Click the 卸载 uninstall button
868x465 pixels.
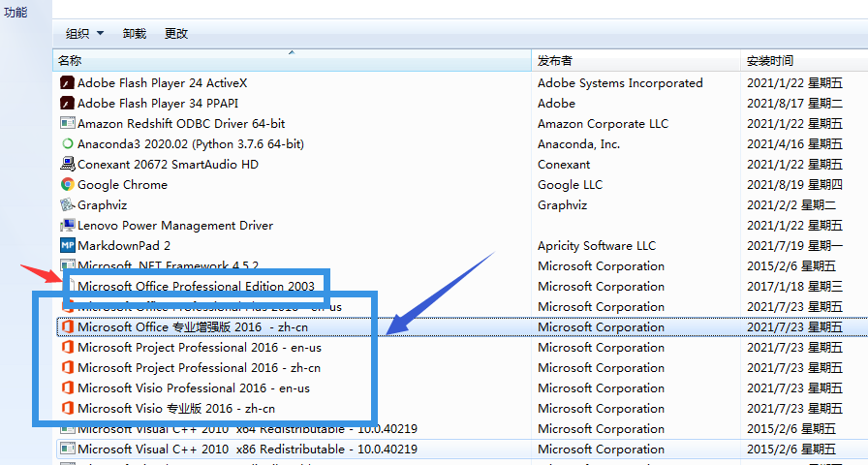coord(135,34)
